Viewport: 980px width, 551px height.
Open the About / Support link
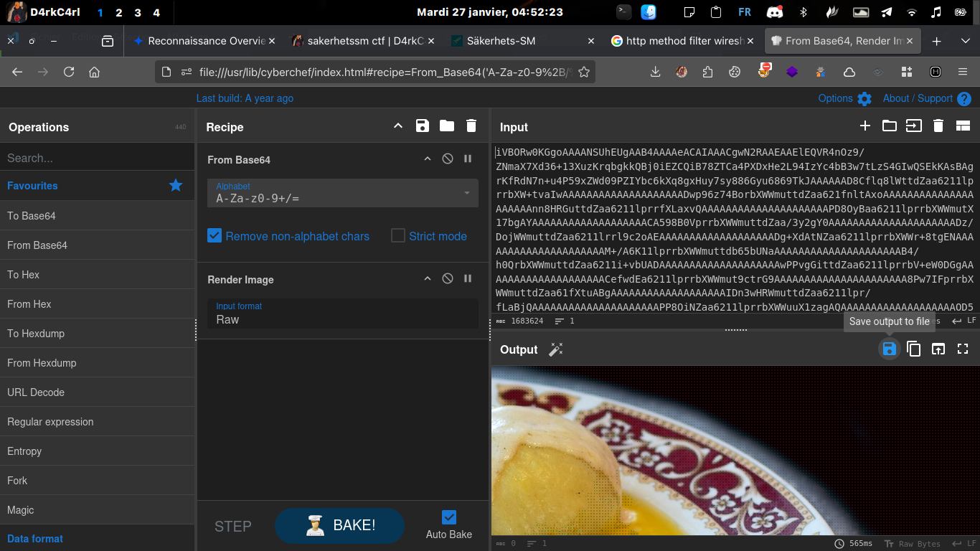[x=916, y=98]
